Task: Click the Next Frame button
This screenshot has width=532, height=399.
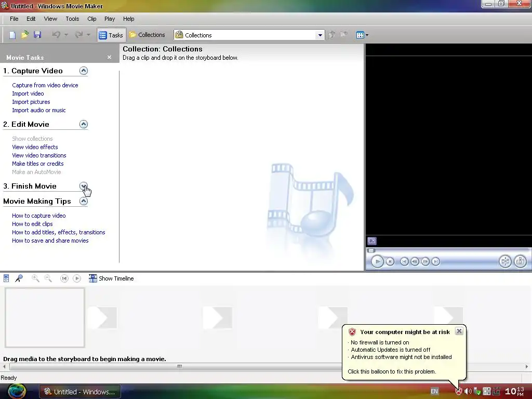Action: pos(425,261)
